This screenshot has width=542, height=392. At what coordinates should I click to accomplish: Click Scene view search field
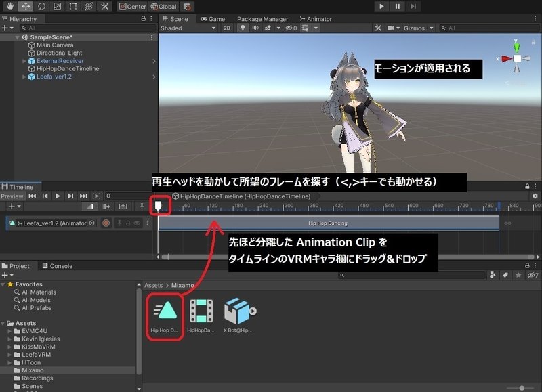[488, 28]
